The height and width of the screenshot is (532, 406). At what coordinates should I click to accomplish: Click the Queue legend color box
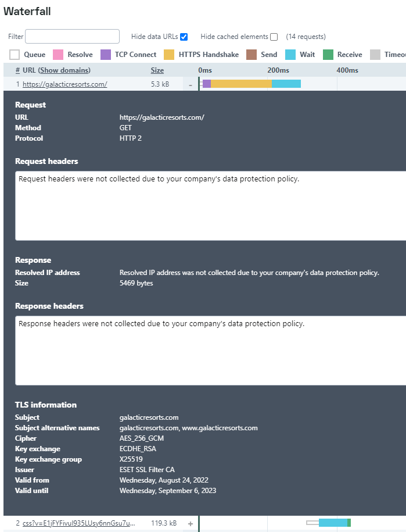(15, 55)
